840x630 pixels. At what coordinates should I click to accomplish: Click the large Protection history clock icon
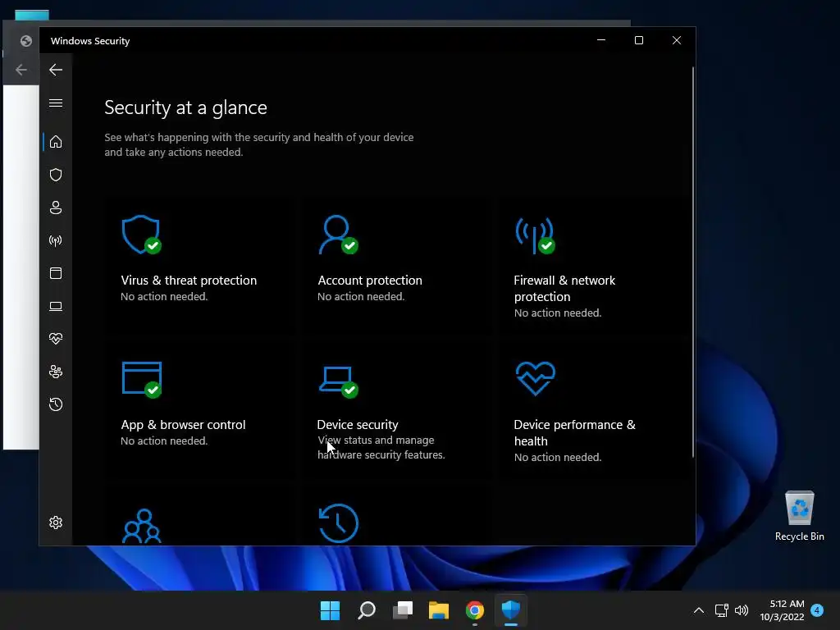[339, 523]
